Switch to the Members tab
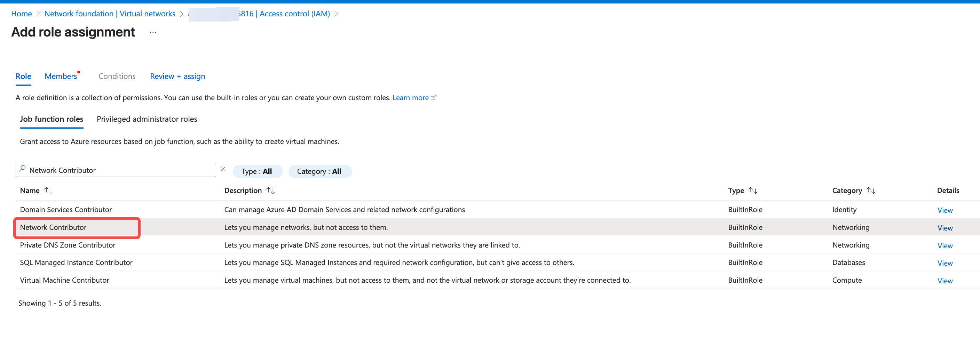Screen dimensions: 980x363 coord(61,76)
